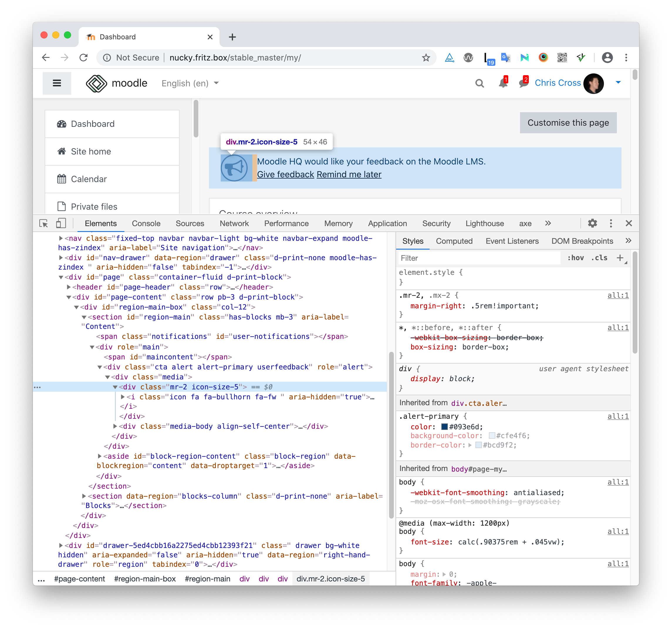Expand the nav-drawer div node
The width and height of the screenshot is (672, 629).
[x=61, y=257]
